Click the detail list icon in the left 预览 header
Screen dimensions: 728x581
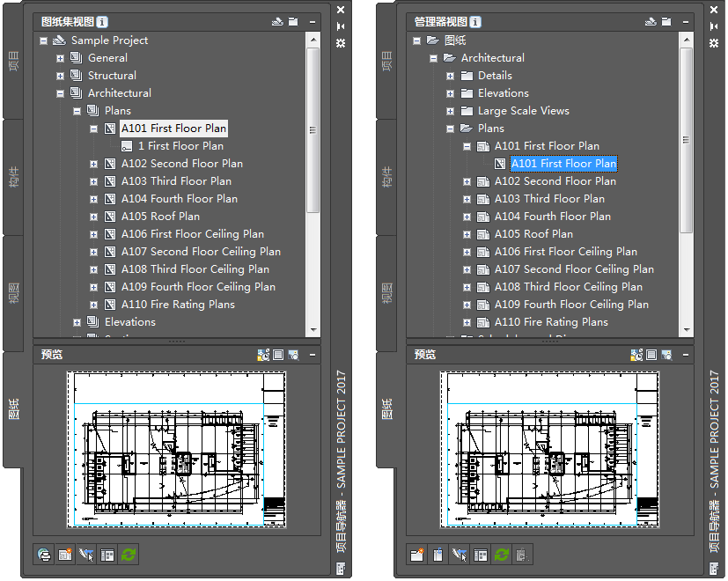pyautogui.click(x=278, y=356)
